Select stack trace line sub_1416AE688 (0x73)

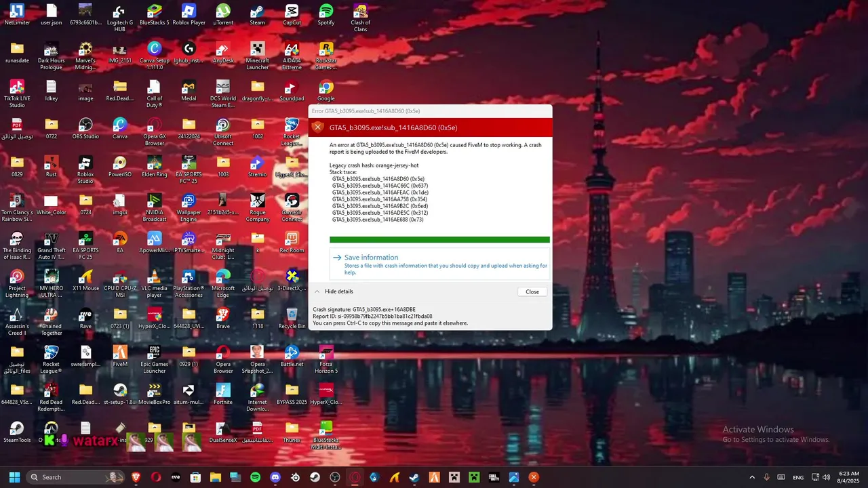pyautogui.click(x=378, y=220)
